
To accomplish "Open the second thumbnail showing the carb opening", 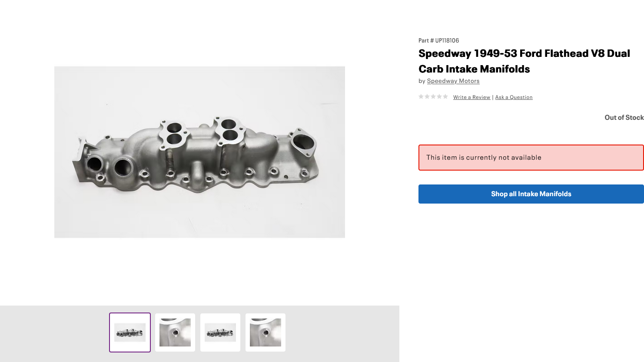I will (175, 332).
